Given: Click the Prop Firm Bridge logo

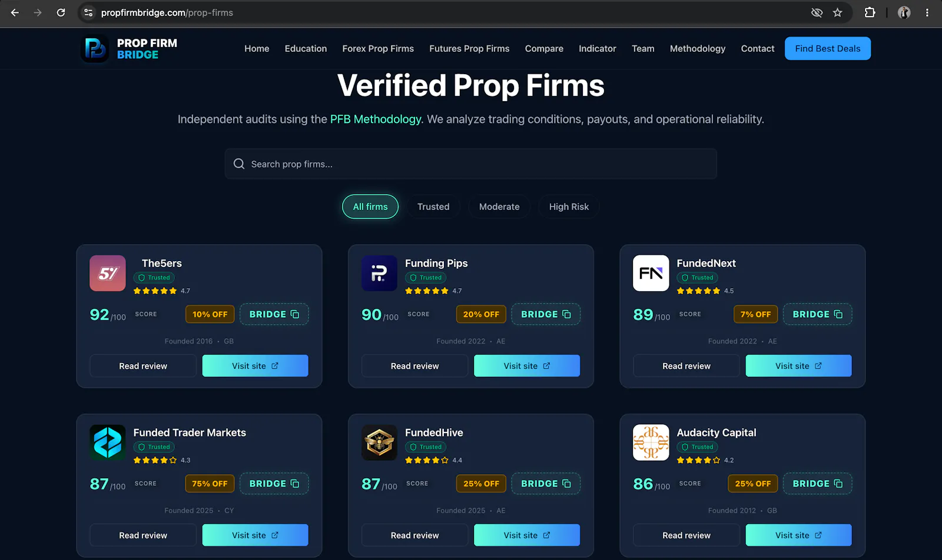Looking at the screenshot, I should tap(129, 49).
